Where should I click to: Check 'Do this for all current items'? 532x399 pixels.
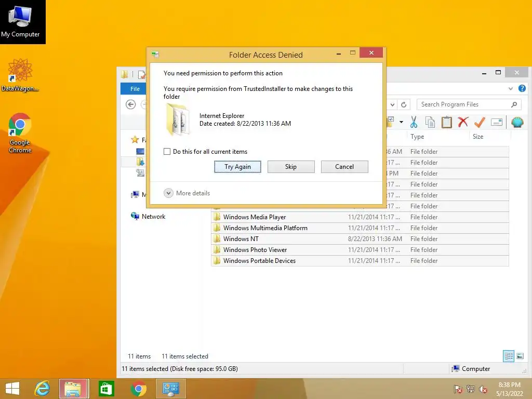[167, 151]
